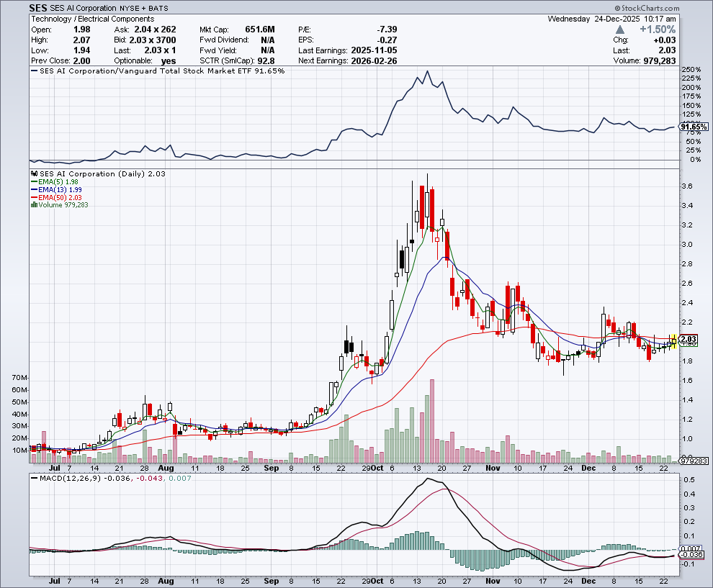The height and width of the screenshot is (588, 713).
Task: Click the Technology / Electrical Components sector label
Action: pyautogui.click(x=93, y=19)
